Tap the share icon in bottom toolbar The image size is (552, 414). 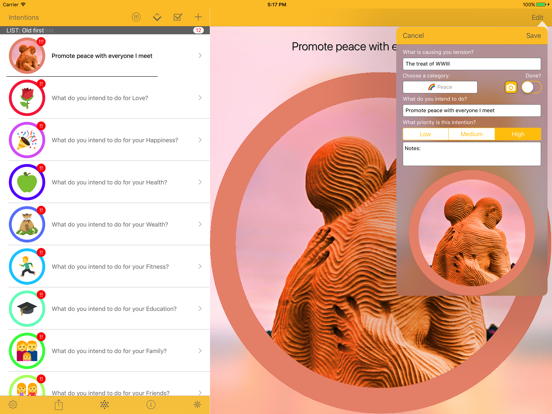pos(59,404)
